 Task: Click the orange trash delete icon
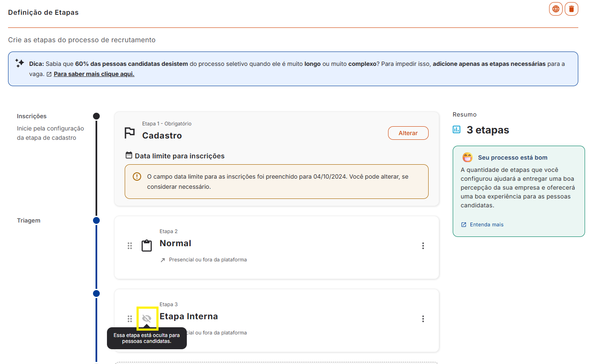coord(571,9)
